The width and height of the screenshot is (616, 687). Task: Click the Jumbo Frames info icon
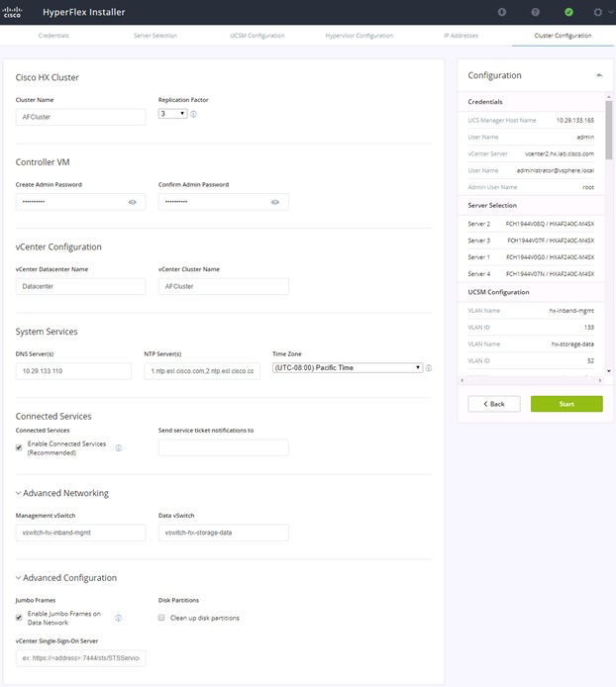(119, 618)
